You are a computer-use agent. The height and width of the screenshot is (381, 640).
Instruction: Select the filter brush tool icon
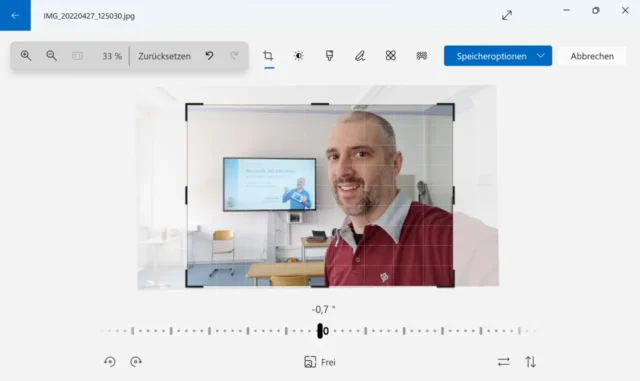click(329, 56)
